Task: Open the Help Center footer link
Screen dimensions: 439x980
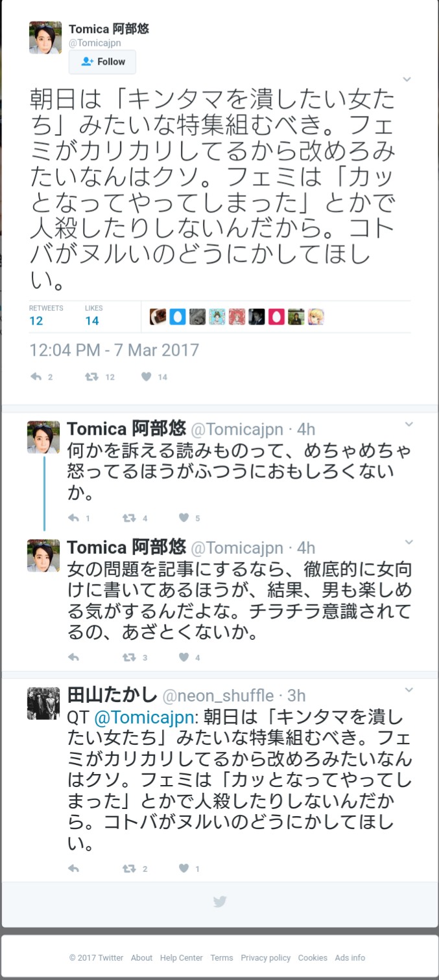Action: 182,958
